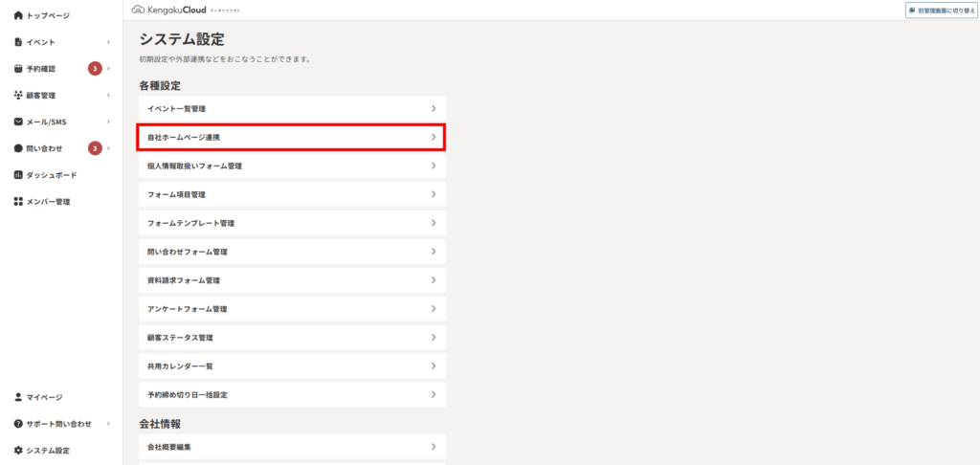
Task: Click the gear icon for システム設定
Action: click(x=18, y=451)
